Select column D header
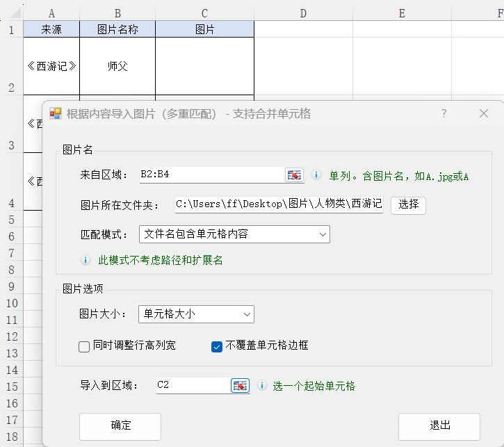 click(303, 13)
